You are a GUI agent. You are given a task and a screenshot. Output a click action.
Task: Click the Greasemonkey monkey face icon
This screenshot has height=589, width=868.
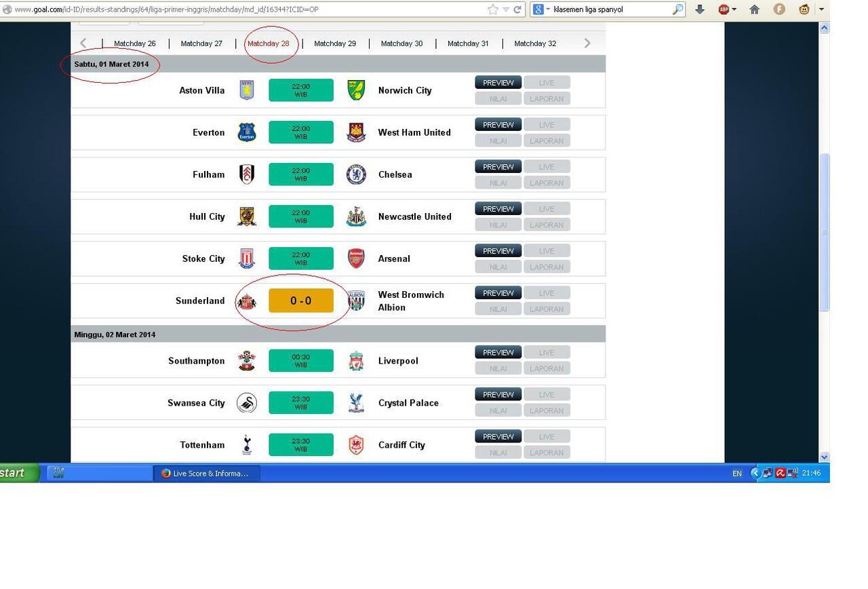click(804, 9)
